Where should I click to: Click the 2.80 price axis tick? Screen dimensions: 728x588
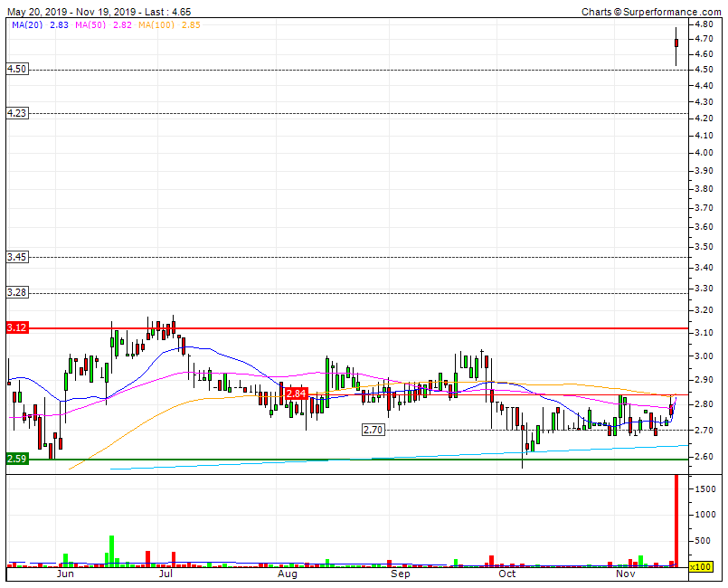pos(704,404)
